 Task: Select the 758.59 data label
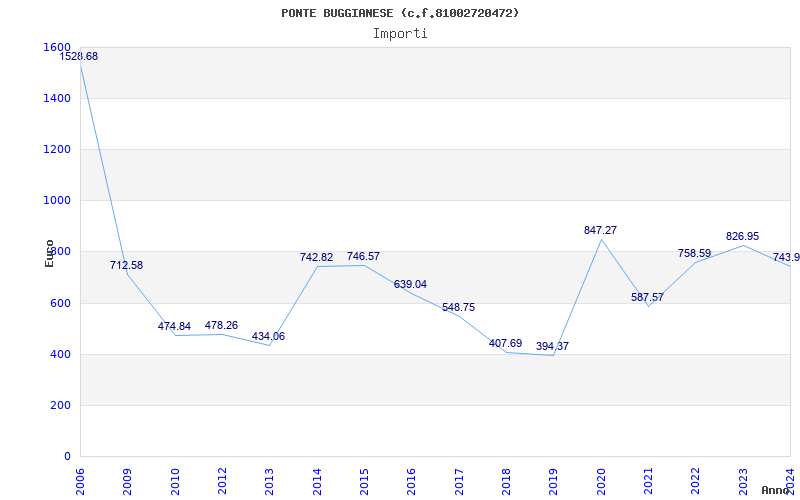point(694,254)
